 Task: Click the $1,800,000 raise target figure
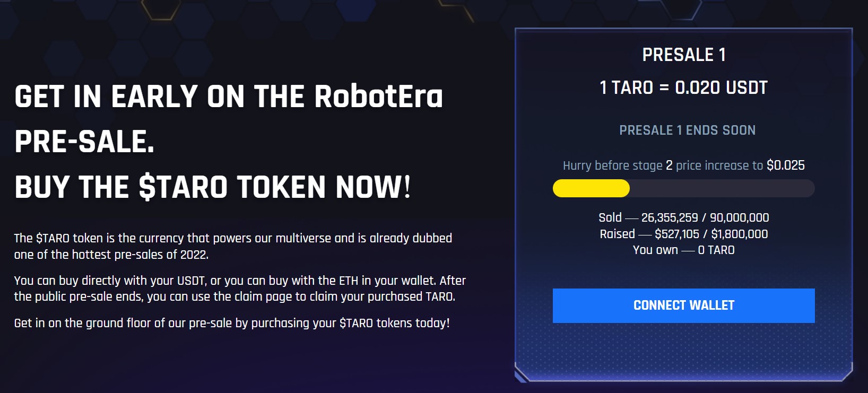pos(740,234)
